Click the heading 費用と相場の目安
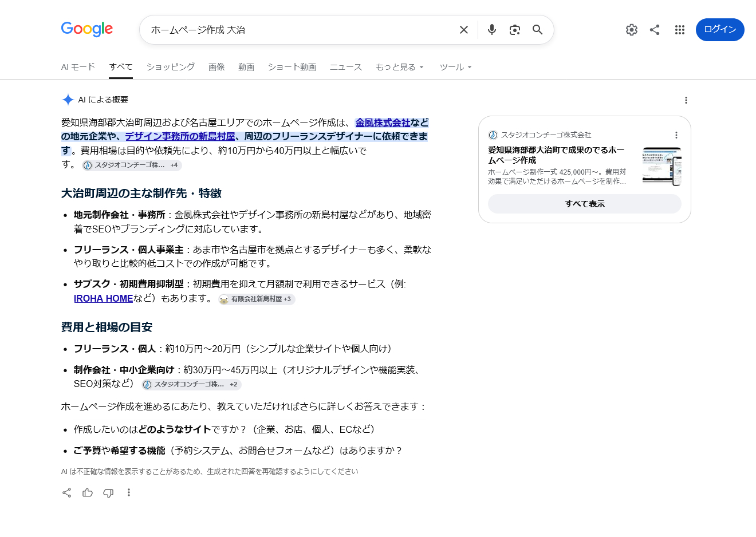 (x=107, y=327)
